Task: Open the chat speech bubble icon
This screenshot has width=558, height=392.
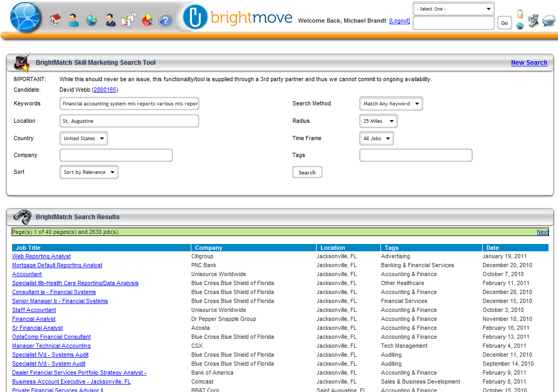Action: (x=549, y=21)
